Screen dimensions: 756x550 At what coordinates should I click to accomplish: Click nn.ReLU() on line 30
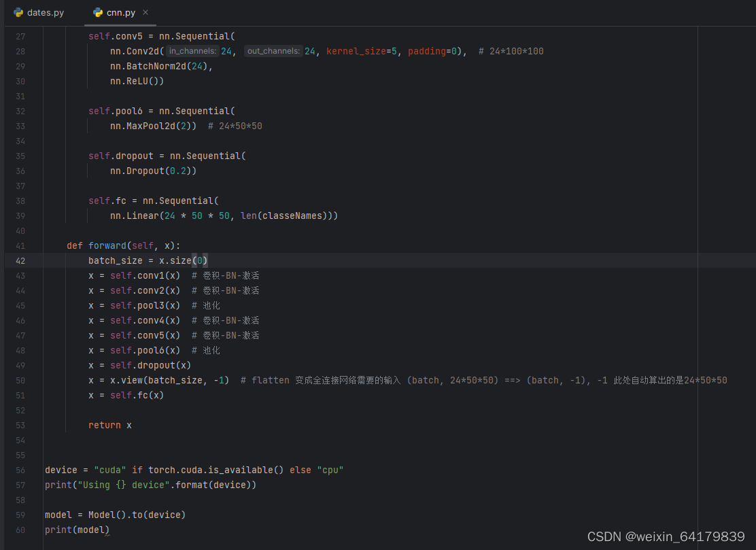pos(134,82)
